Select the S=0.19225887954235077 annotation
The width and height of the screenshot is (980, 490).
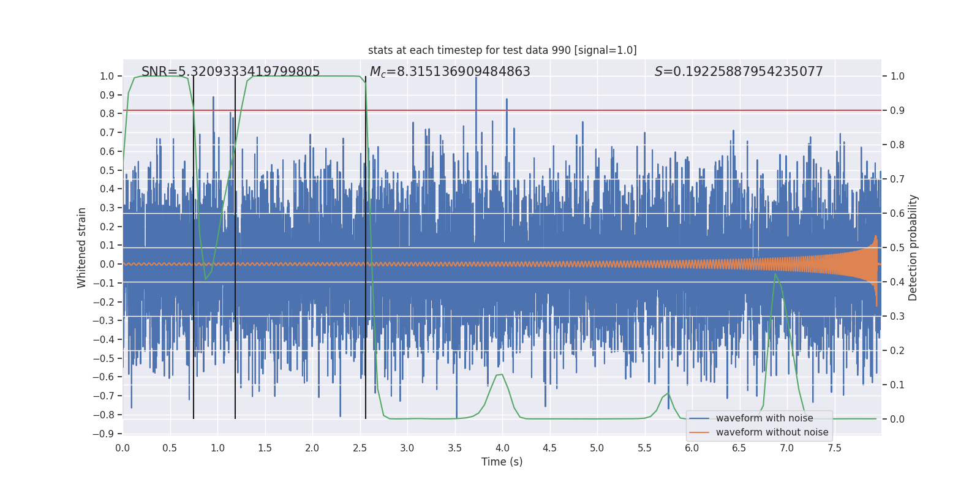[x=739, y=72]
